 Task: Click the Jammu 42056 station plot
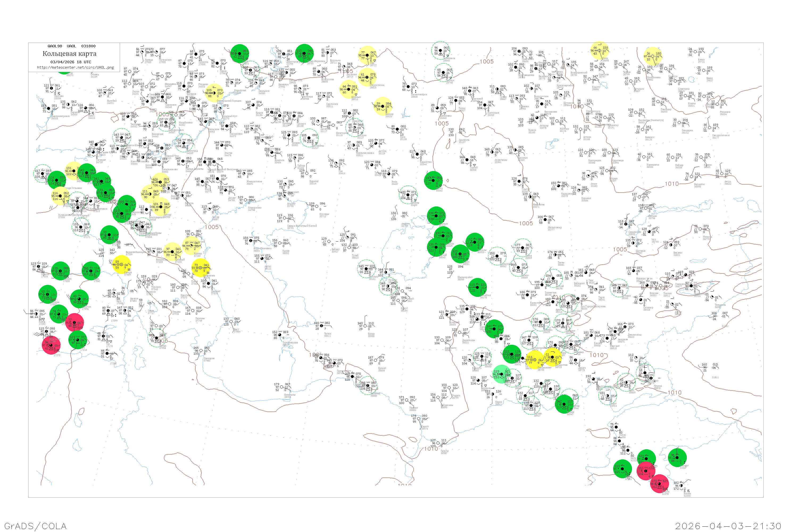point(681,485)
